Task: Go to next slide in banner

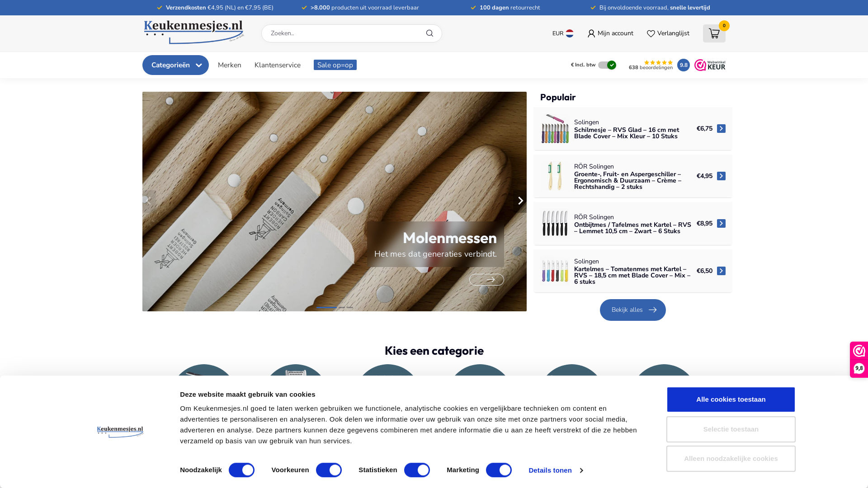Action: pyautogui.click(x=520, y=201)
